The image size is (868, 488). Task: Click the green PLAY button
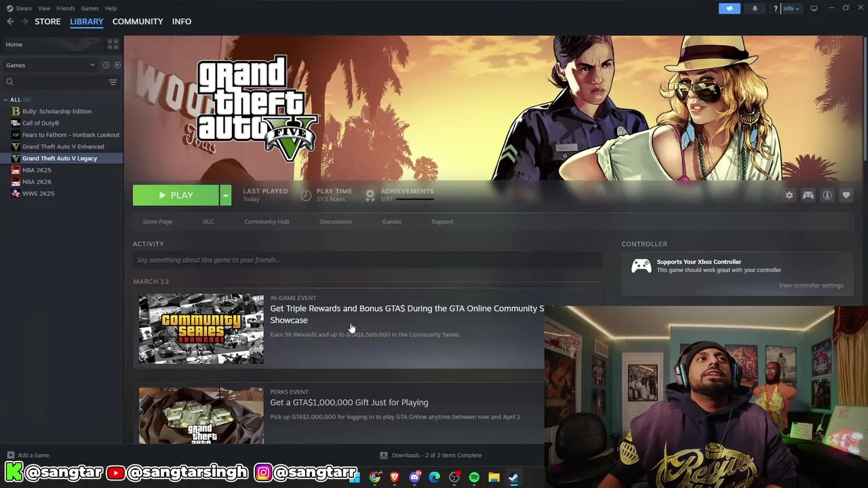point(176,195)
